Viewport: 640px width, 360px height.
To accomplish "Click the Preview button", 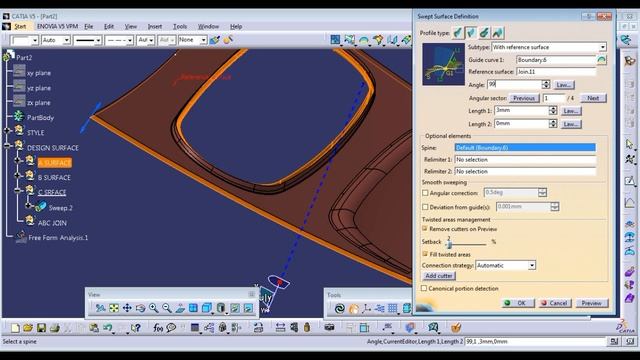I will click(x=591, y=303).
